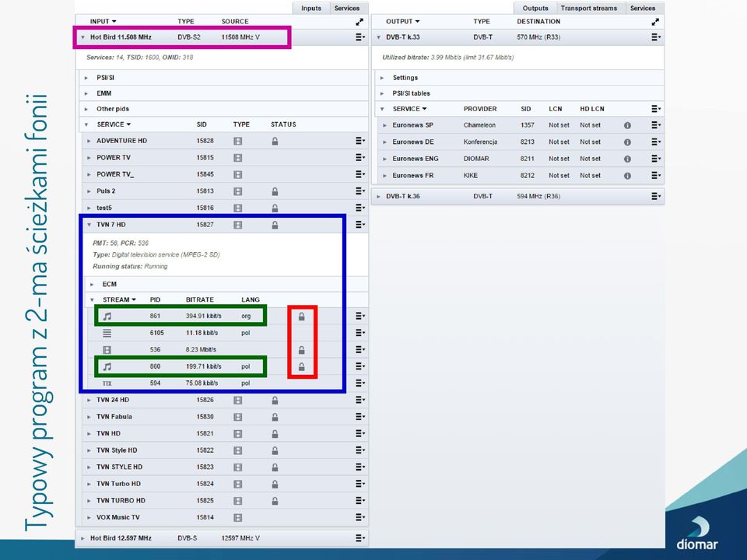Select the destination 570 MHz (R33)
This screenshot has height=560, width=747.
538,37
